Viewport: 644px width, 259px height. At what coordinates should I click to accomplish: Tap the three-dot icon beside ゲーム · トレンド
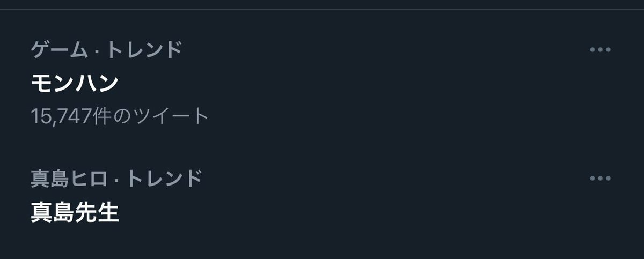[600, 50]
